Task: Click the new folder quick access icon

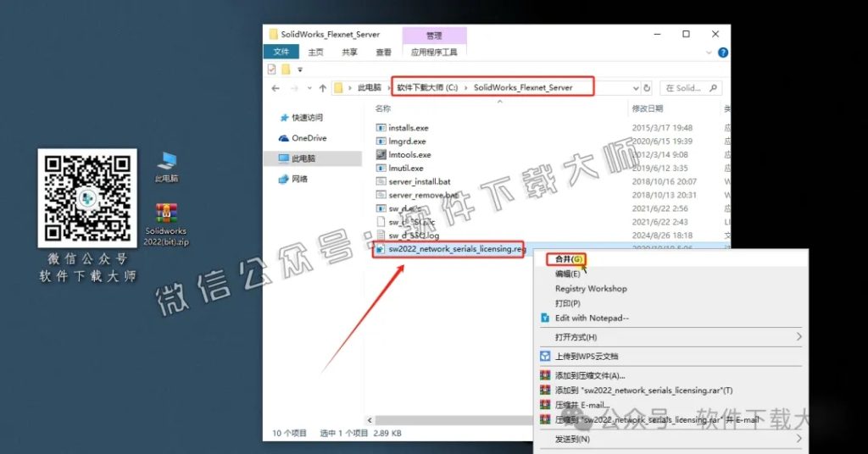Action: coord(286,69)
